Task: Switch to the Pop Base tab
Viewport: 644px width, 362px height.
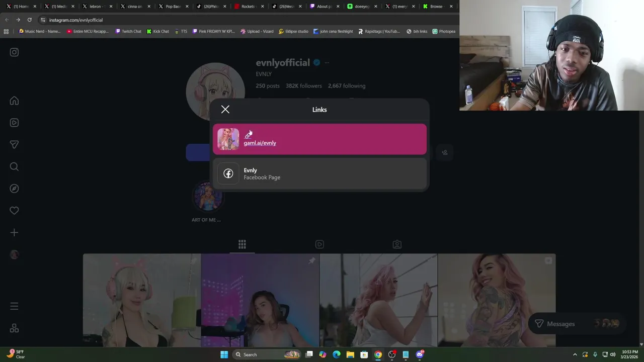Action: coord(173,7)
